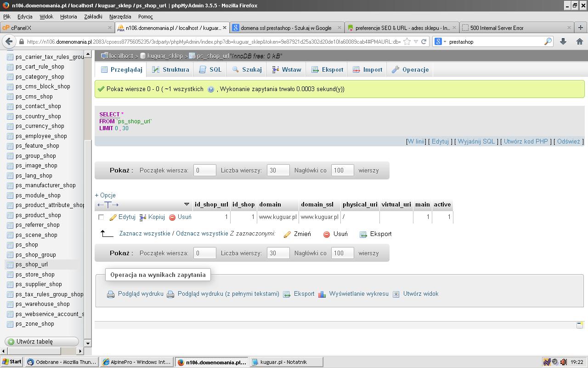Tick the checkbox for row id_shop_url 1
The height and width of the screenshot is (368, 588).
[101, 217]
